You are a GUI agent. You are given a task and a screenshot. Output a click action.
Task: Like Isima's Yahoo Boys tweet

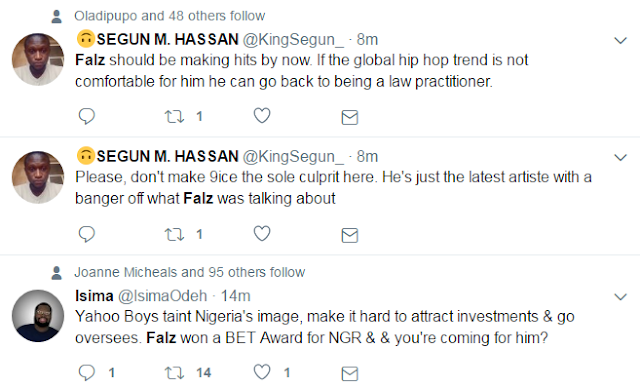point(262,372)
